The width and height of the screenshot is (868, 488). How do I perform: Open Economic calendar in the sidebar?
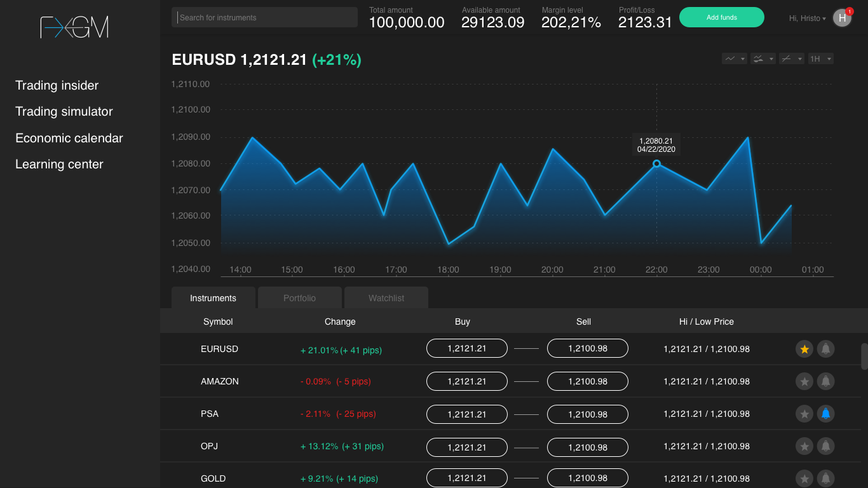tap(69, 138)
